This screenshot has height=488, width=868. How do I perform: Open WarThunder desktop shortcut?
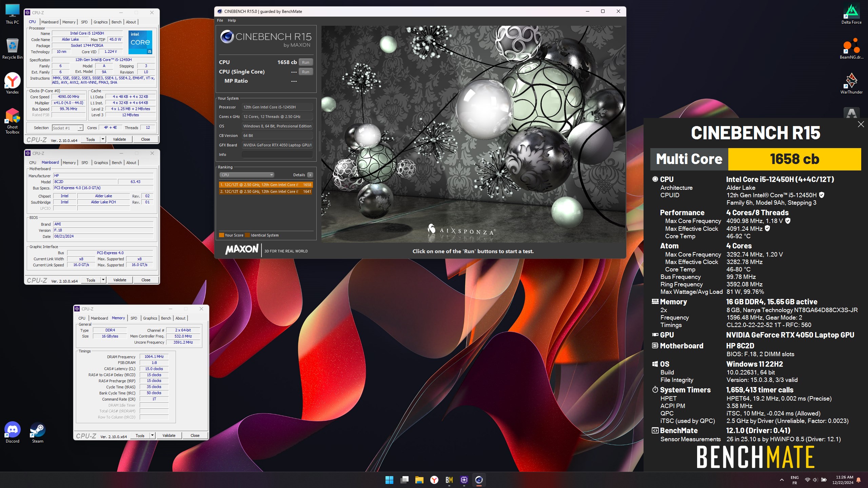click(x=851, y=83)
